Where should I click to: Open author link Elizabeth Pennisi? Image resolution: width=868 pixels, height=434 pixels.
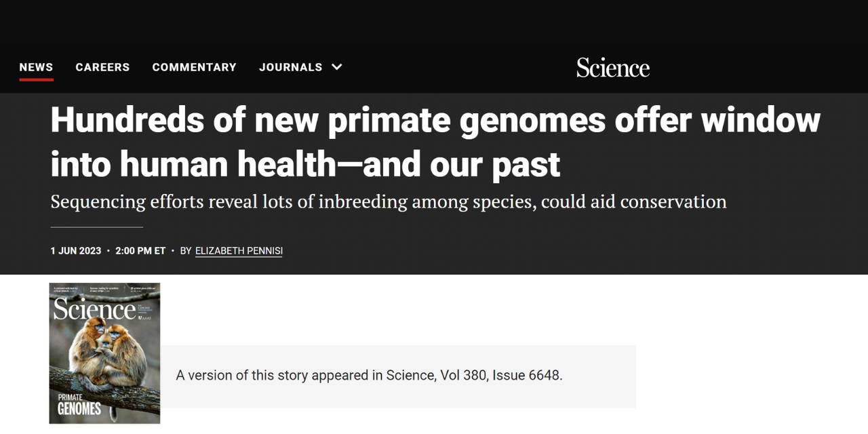(239, 251)
